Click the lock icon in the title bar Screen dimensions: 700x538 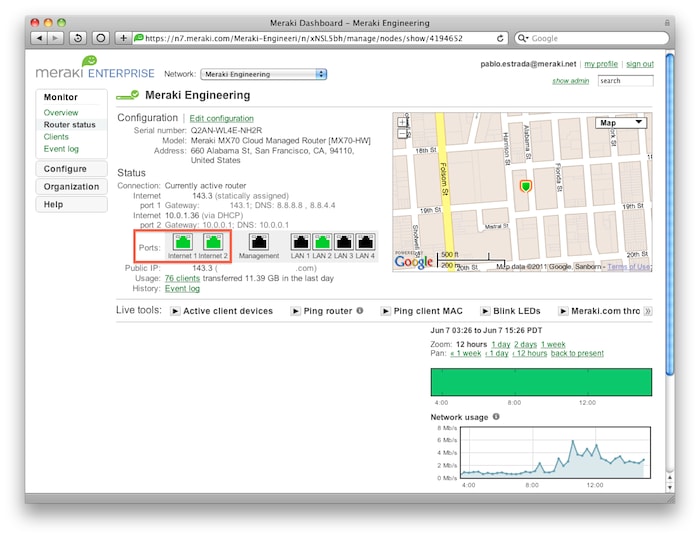point(667,23)
